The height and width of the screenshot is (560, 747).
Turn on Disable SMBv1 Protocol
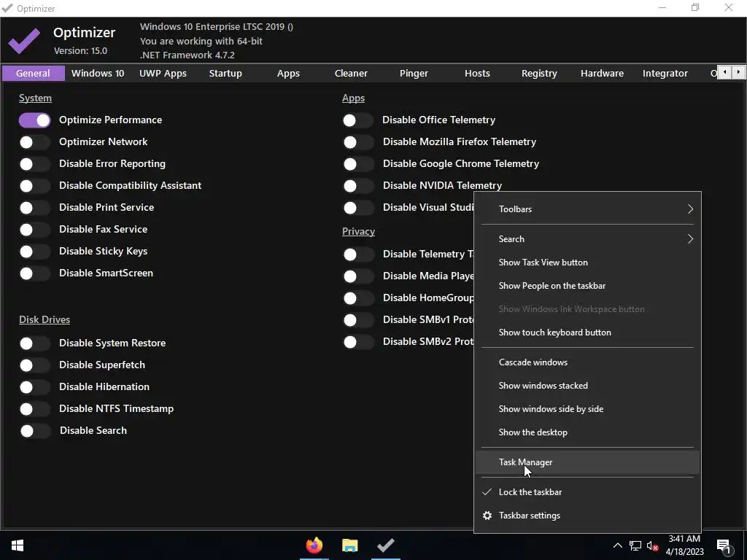[x=358, y=320]
